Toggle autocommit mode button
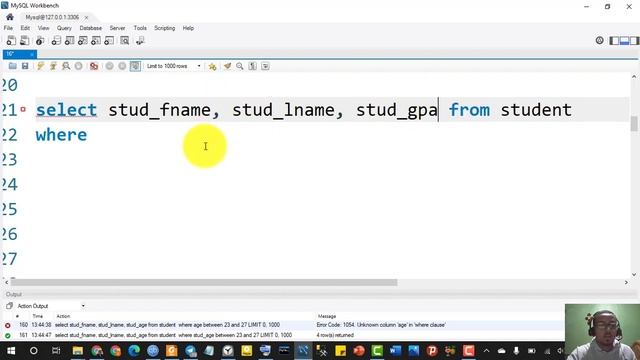The image size is (640, 360). coord(135,66)
